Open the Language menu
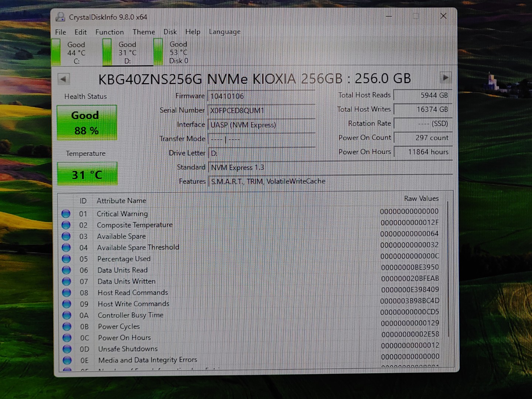Viewport: 532px width, 399px height. pos(225,32)
